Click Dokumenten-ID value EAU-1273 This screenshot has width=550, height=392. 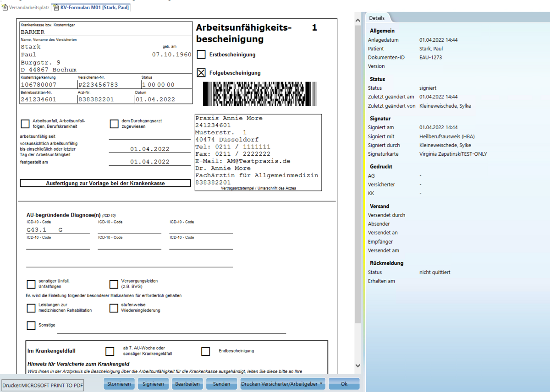coord(431,57)
